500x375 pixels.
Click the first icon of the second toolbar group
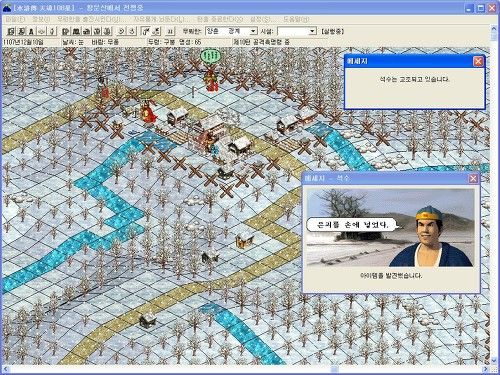tap(66, 31)
